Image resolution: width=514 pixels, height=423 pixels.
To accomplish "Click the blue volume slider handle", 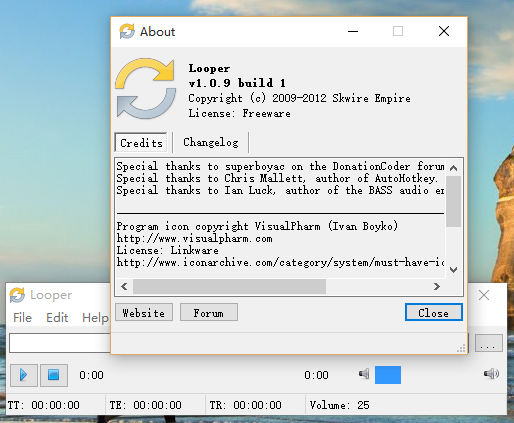I will (x=388, y=375).
